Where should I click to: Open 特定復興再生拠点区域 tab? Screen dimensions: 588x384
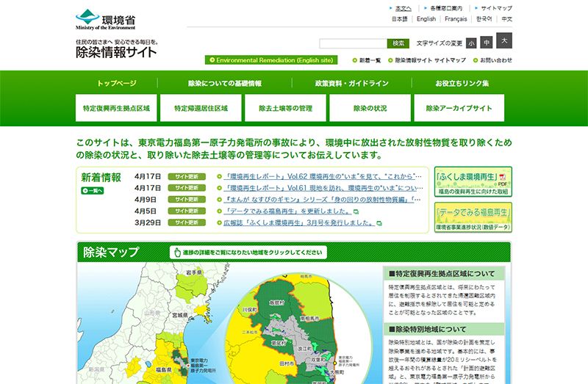pyautogui.click(x=116, y=108)
